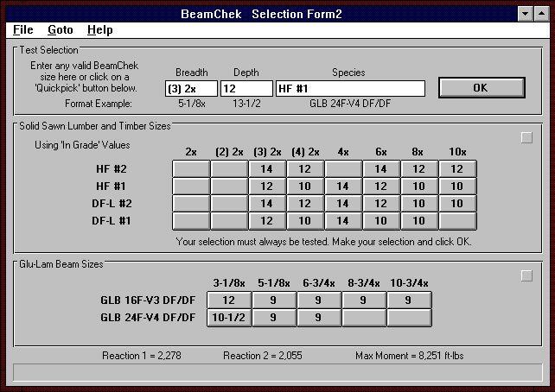
Task: Pick HF #1 8x quickpick showing 10
Action: (x=420, y=186)
